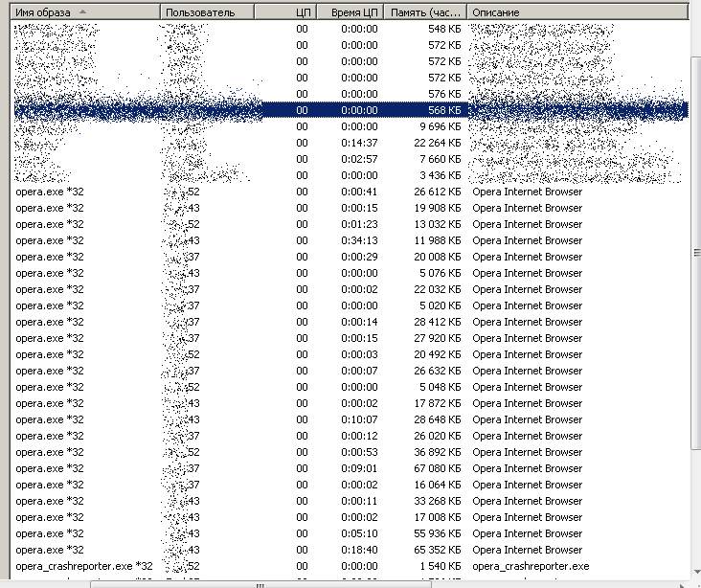Select the 17 872 КБ memory cell

(x=438, y=403)
